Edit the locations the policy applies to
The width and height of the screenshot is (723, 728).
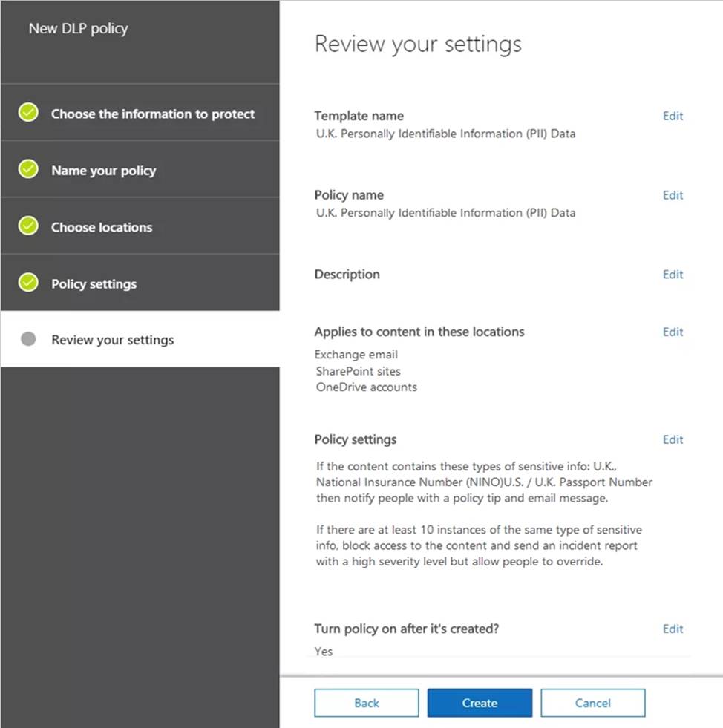(673, 332)
